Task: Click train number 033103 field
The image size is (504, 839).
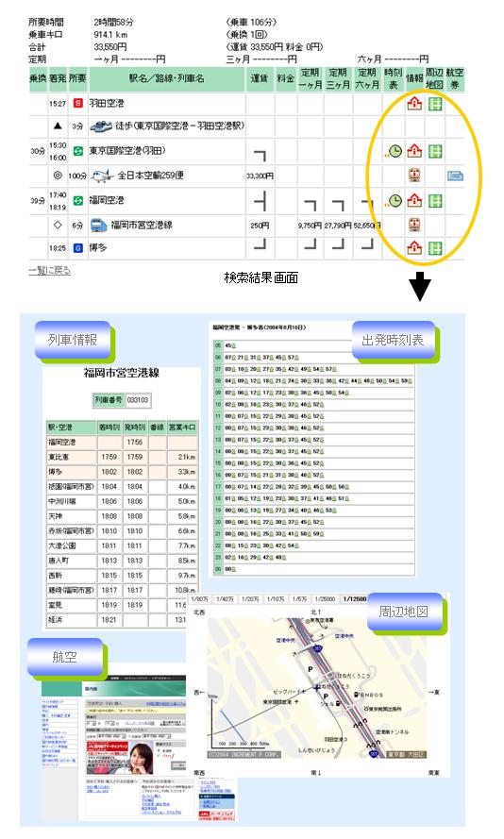Action: (138, 400)
